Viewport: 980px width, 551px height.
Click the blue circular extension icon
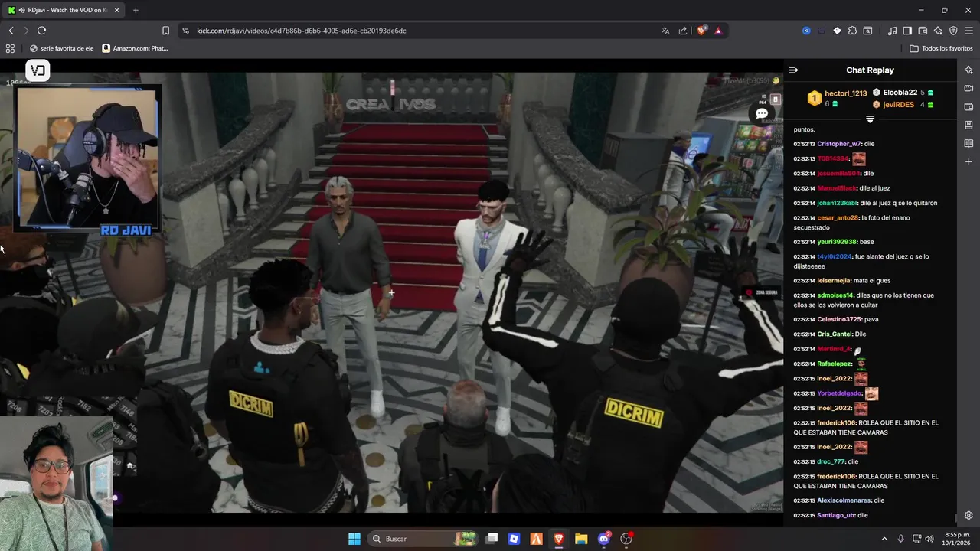(x=806, y=31)
